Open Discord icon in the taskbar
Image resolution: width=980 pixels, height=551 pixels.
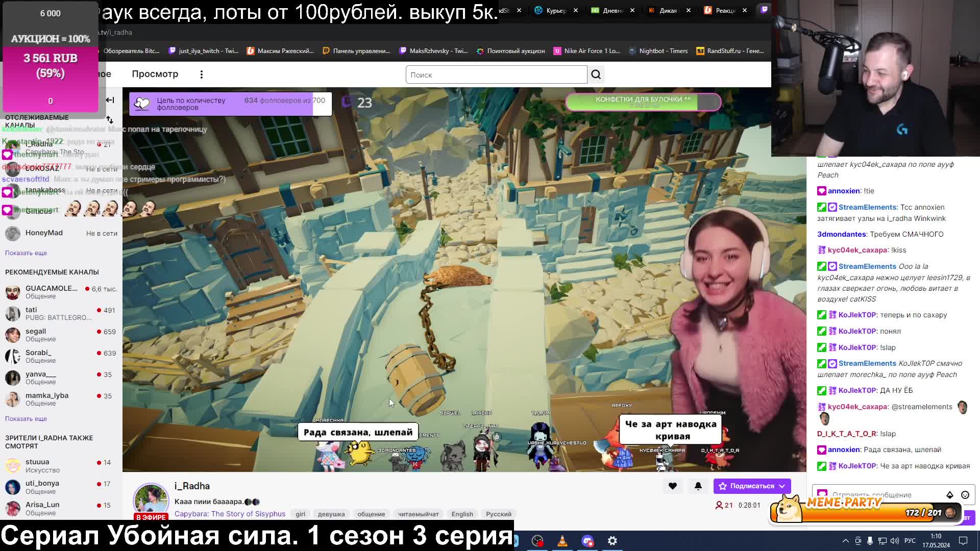pos(587,541)
